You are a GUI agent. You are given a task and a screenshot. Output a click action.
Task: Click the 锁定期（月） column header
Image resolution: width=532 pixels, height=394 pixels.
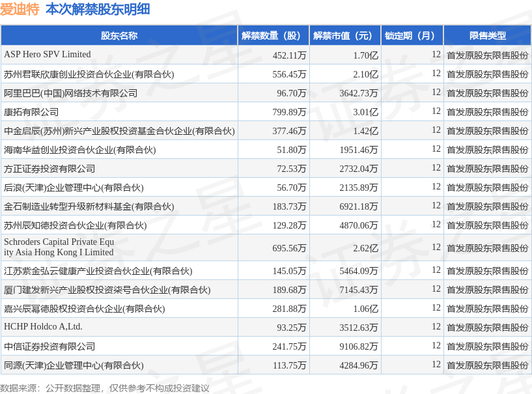[412, 35]
